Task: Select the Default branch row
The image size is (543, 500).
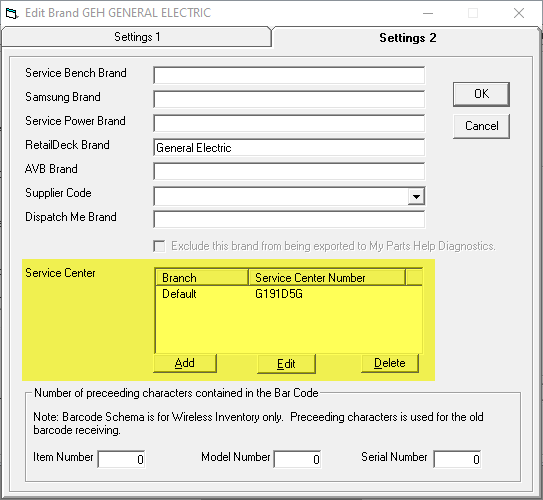Action: 289,294
